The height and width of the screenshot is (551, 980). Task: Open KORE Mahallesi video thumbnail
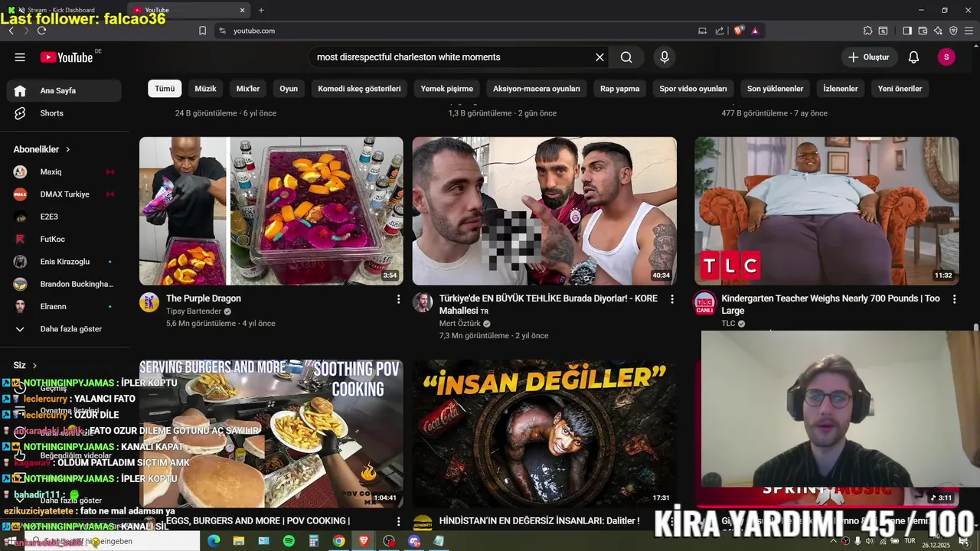[544, 211]
